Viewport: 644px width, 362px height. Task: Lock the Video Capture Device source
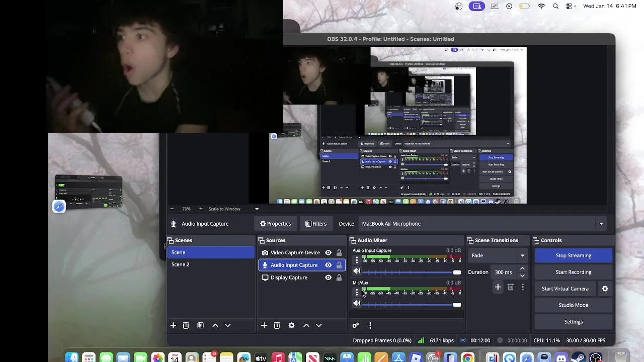(339, 252)
